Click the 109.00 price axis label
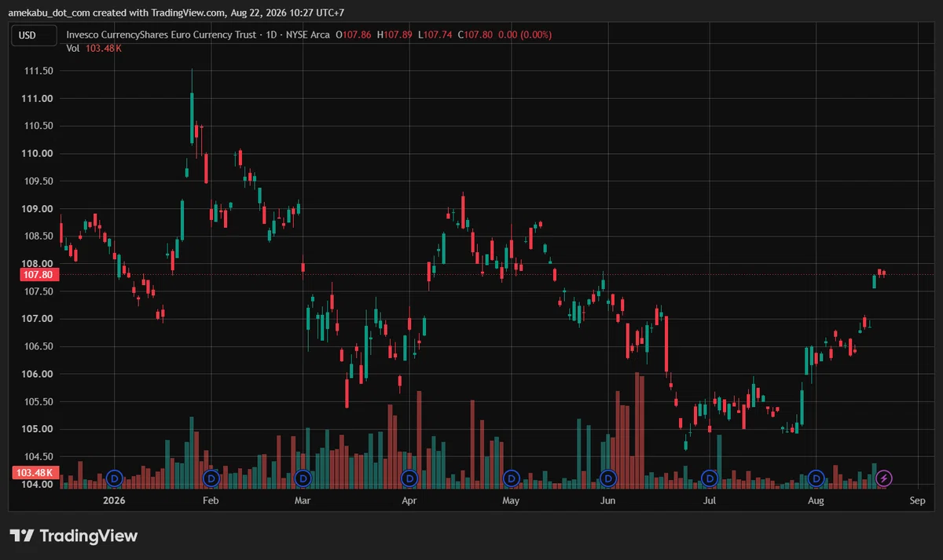The image size is (943, 560). [39, 209]
